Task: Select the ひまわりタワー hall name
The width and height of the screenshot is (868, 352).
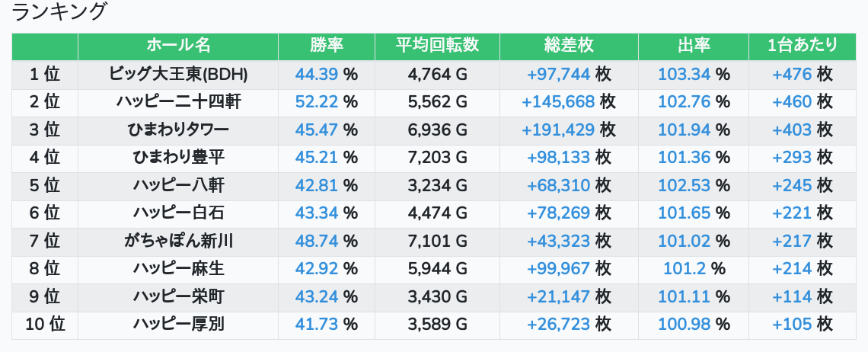Action: pos(178,130)
